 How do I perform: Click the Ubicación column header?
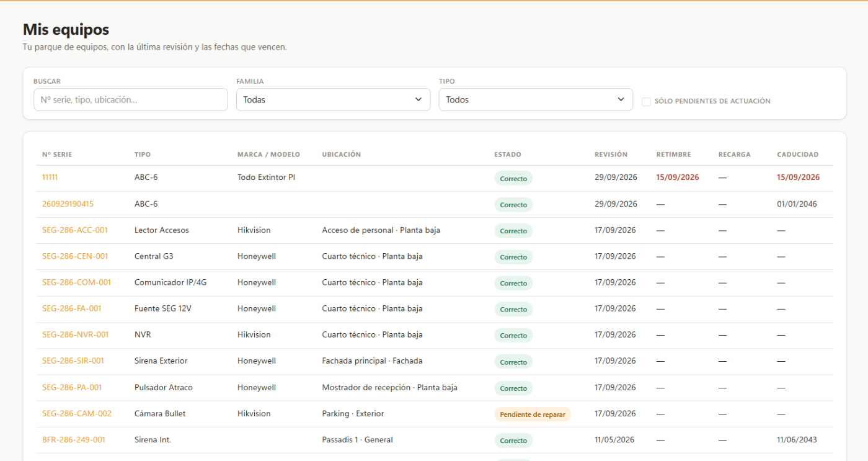click(x=342, y=154)
